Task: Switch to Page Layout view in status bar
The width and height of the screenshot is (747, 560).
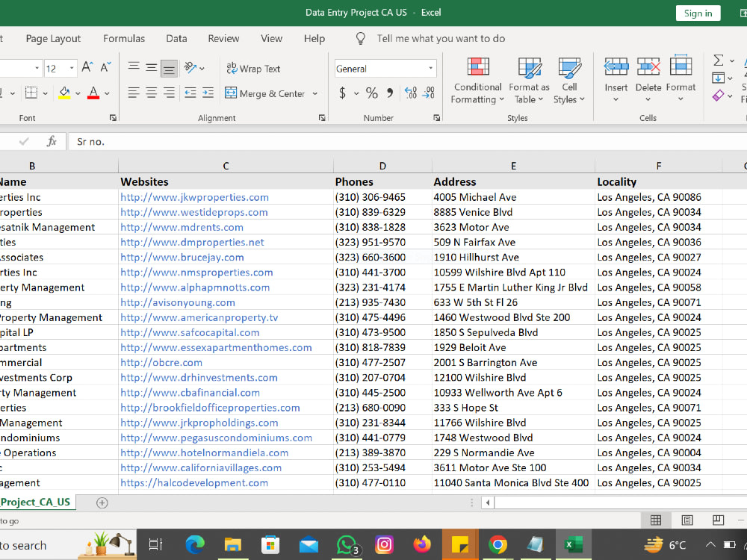Action: click(x=687, y=520)
